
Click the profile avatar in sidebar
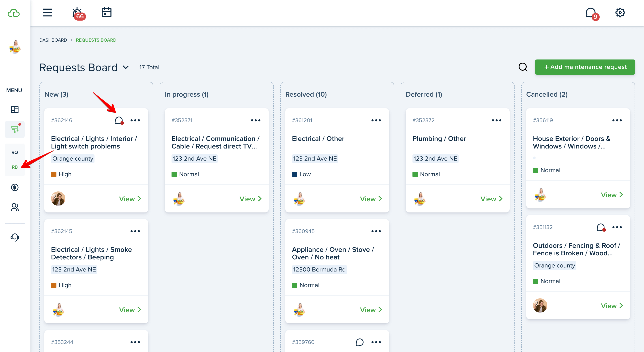tap(15, 47)
